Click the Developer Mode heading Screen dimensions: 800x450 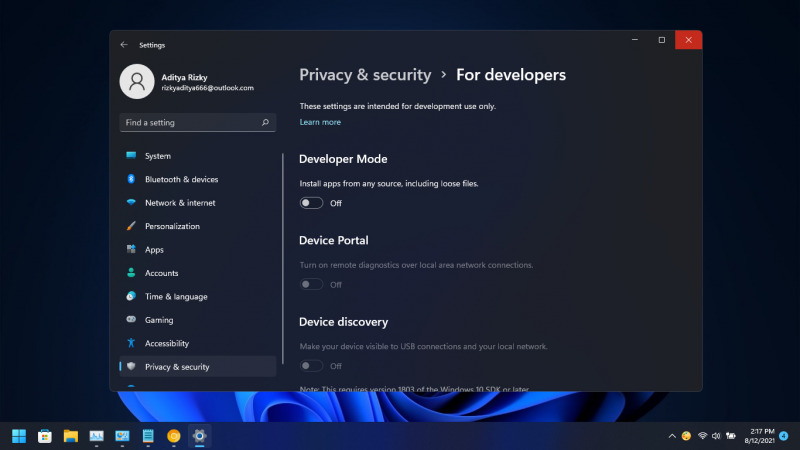[343, 159]
